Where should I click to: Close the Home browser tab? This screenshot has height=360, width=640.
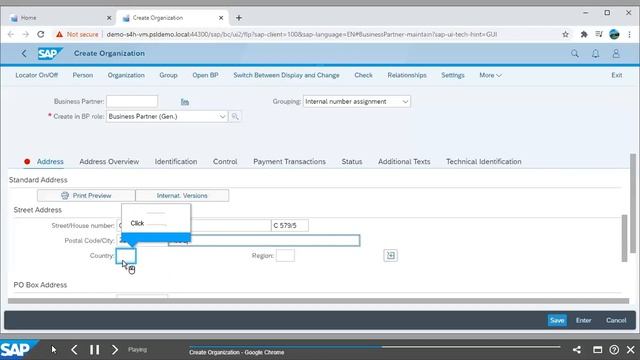(x=109, y=18)
